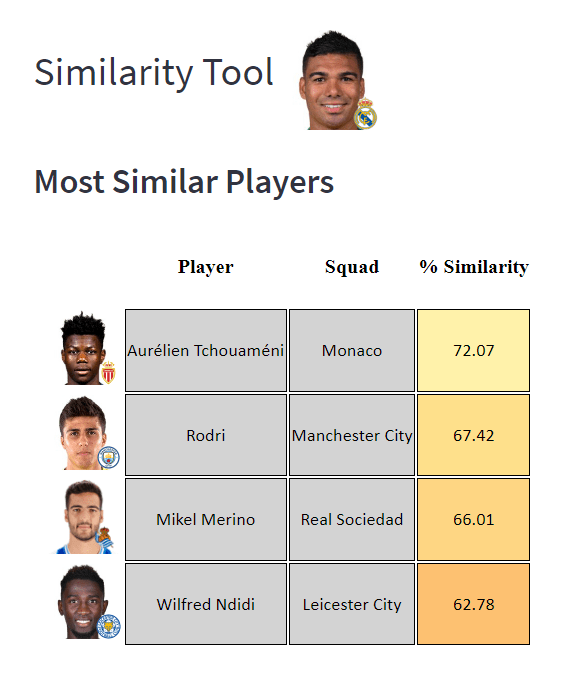Click the Manchester City crest icon

[x=108, y=457]
